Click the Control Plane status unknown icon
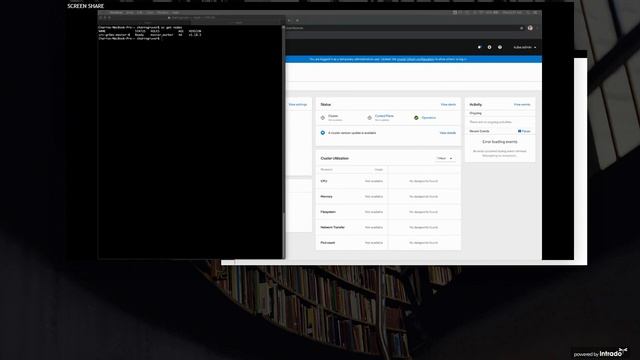The image size is (640, 360). [369, 118]
